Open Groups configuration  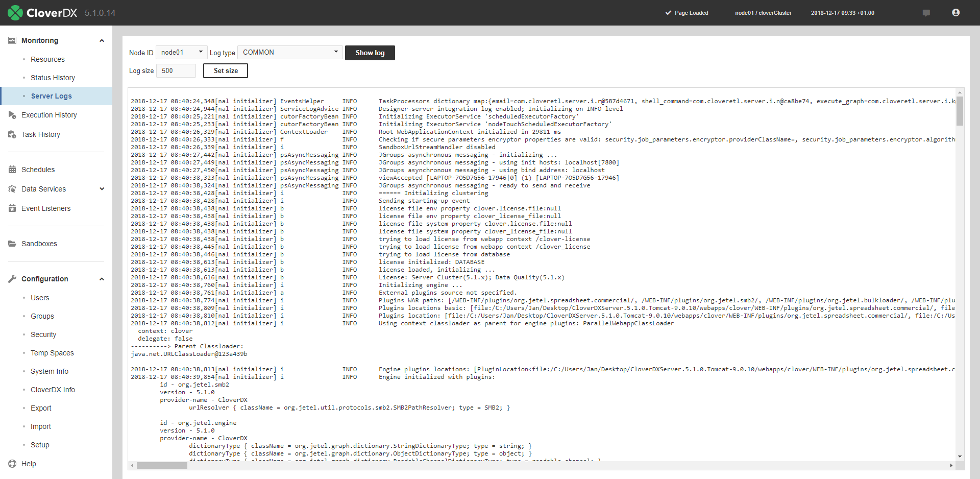click(x=42, y=316)
